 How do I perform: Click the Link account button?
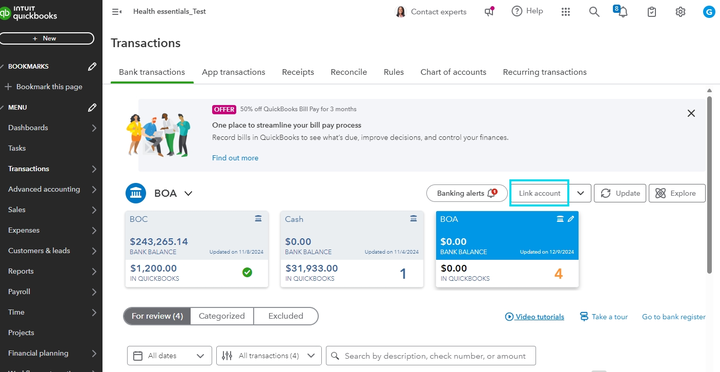pos(540,193)
